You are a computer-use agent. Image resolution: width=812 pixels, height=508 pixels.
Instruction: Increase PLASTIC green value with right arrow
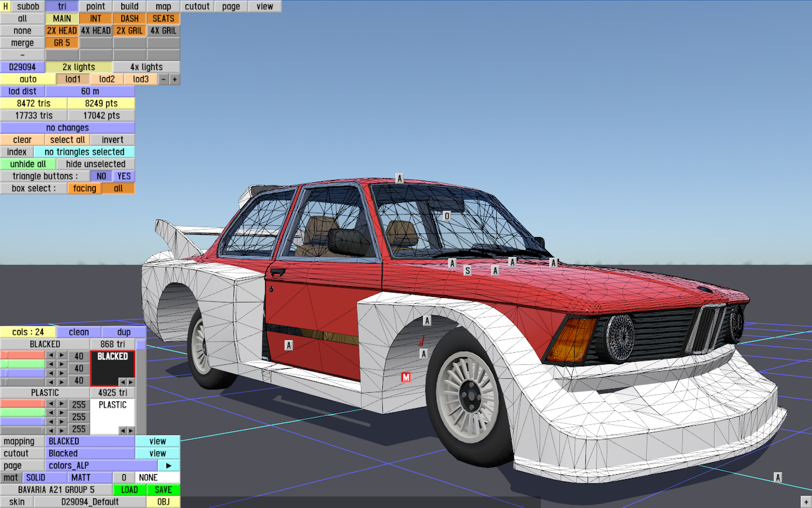[61, 413]
